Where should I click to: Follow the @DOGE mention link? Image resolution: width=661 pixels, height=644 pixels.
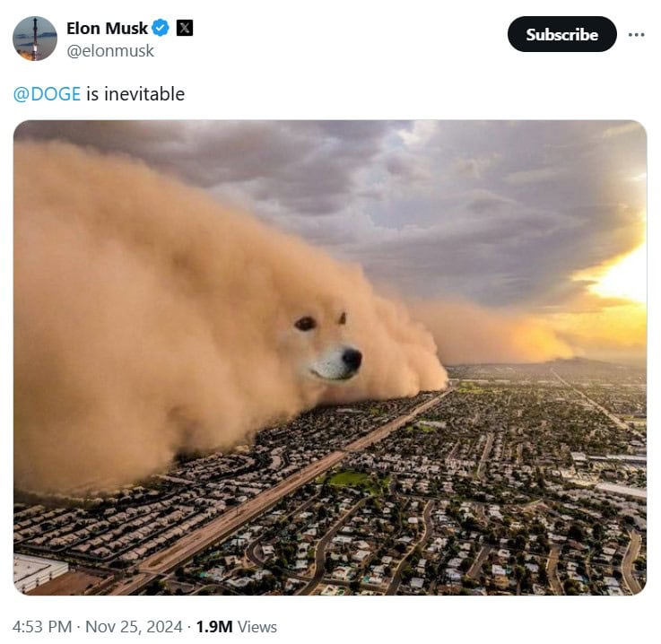pos(47,94)
